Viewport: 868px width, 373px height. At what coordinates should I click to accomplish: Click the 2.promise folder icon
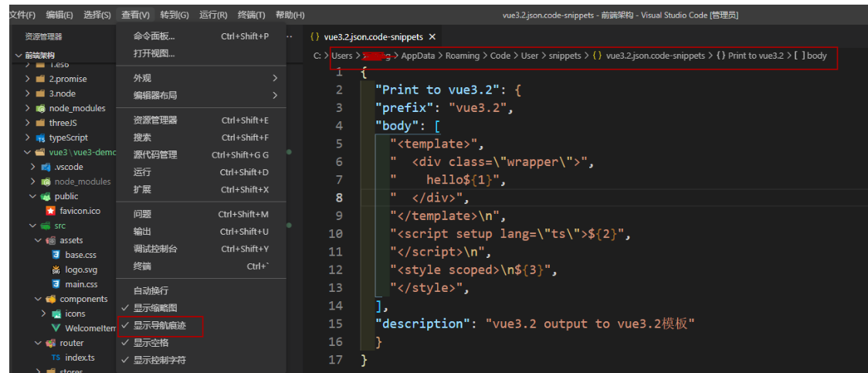coord(40,79)
